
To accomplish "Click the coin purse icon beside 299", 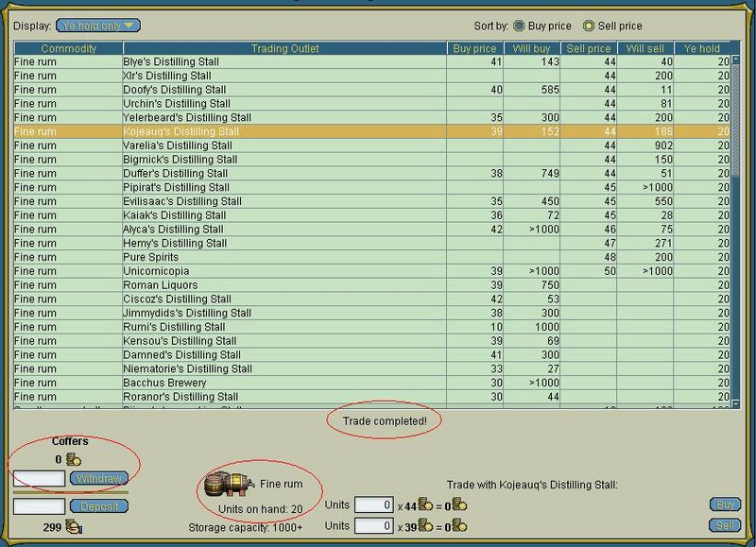I will click(74, 527).
